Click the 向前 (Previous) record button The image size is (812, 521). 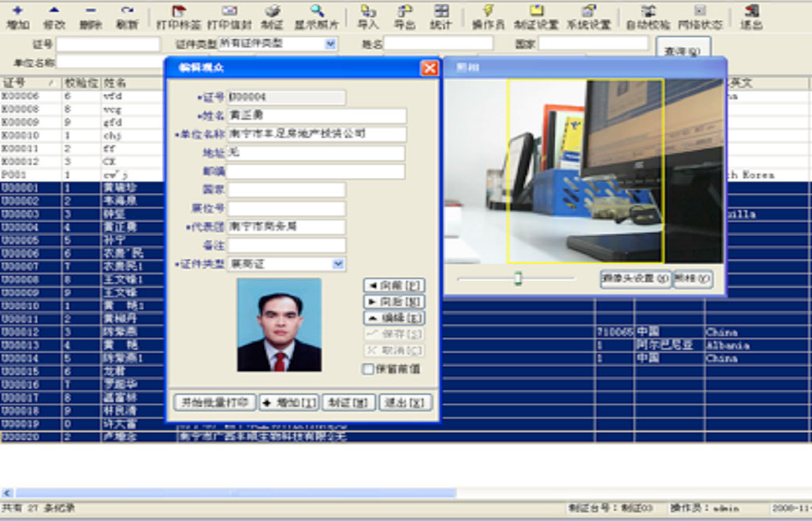pos(394,285)
